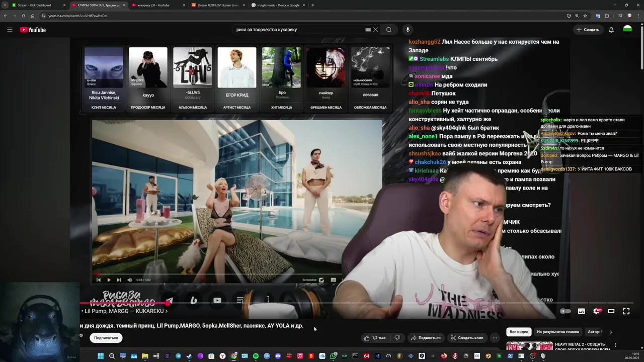Switch to insight music Google search tab
Screen dimensions: 644x362
[278, 5]
